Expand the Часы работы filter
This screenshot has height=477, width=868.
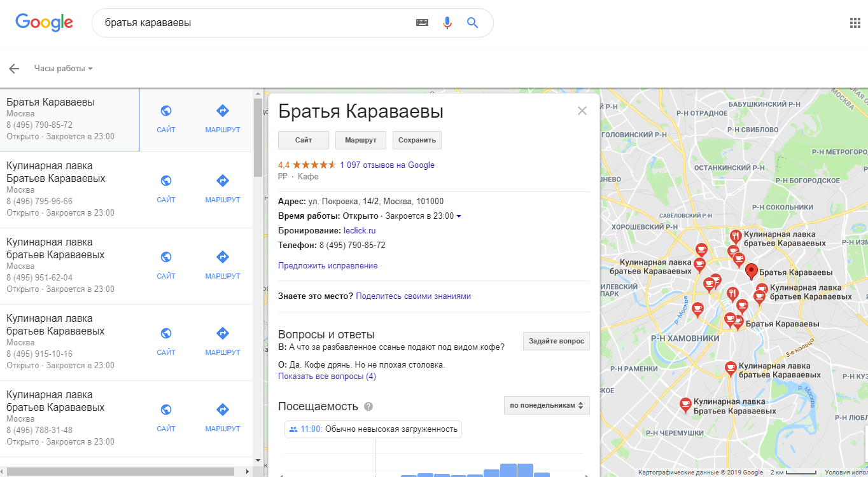[64, 69]
